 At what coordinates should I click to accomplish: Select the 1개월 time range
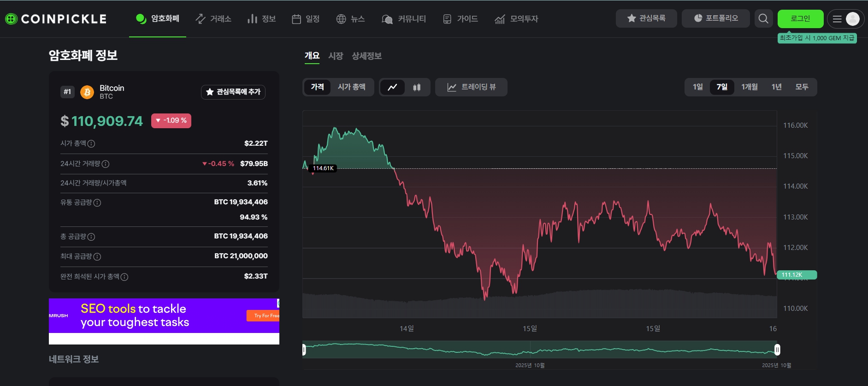point(749,87)
